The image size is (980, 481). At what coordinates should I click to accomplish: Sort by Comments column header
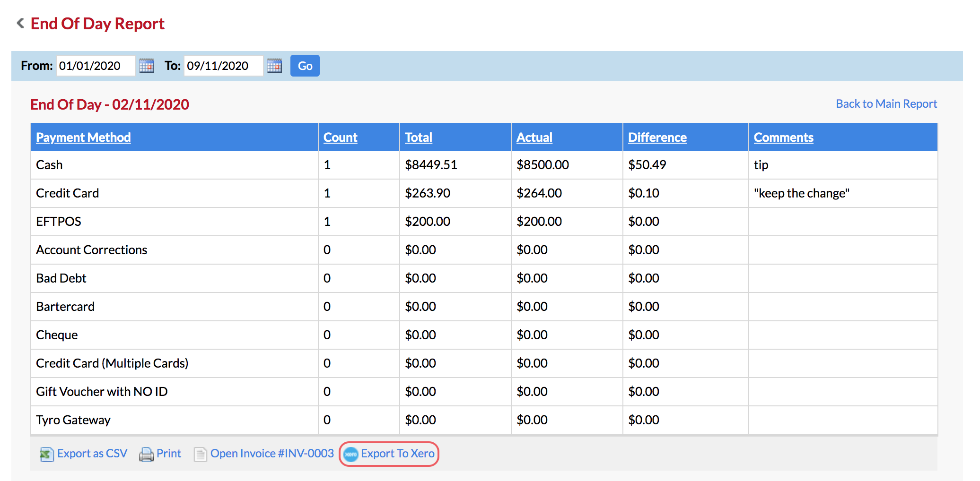pyautogui.click(x=784, y=137)
